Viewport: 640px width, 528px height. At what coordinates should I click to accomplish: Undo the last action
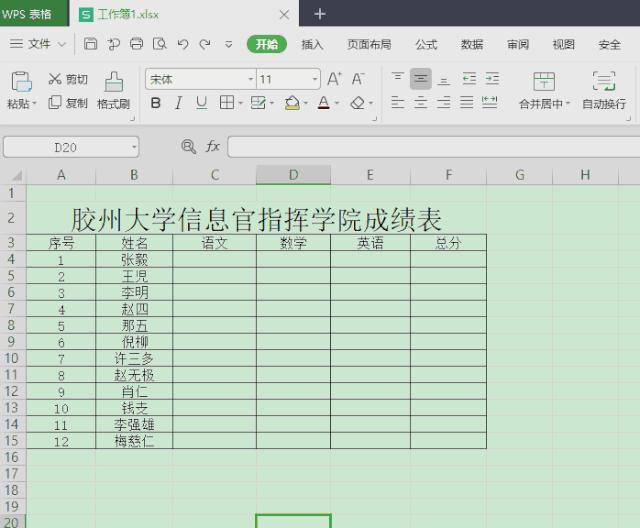183,44
